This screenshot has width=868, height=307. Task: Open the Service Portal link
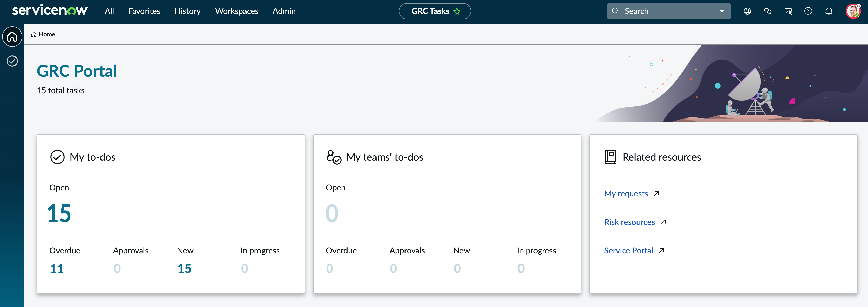click(628, 250)
